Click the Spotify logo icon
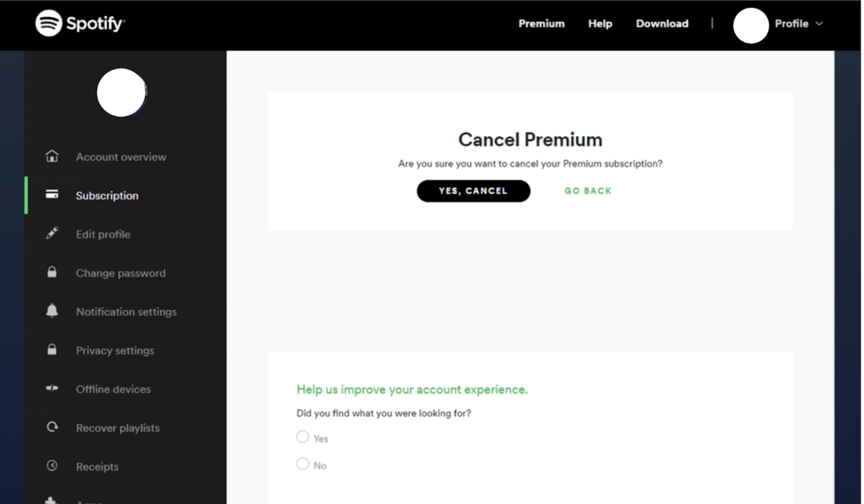The image size is (864, 504). pyautogui.click(x=48, y=23)
